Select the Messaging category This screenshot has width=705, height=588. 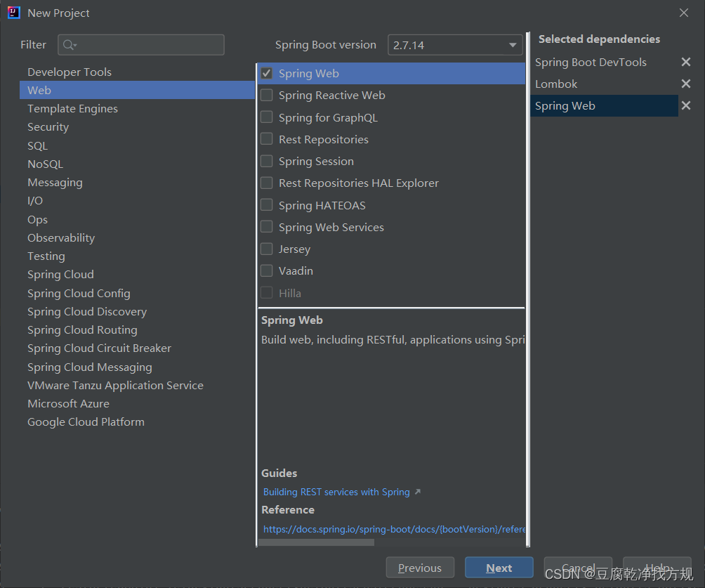[137, 183]
